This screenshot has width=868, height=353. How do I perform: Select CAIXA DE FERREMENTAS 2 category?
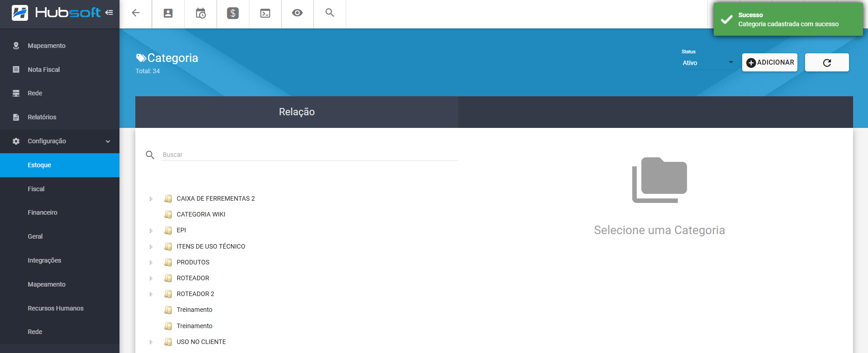coord(216,198)
